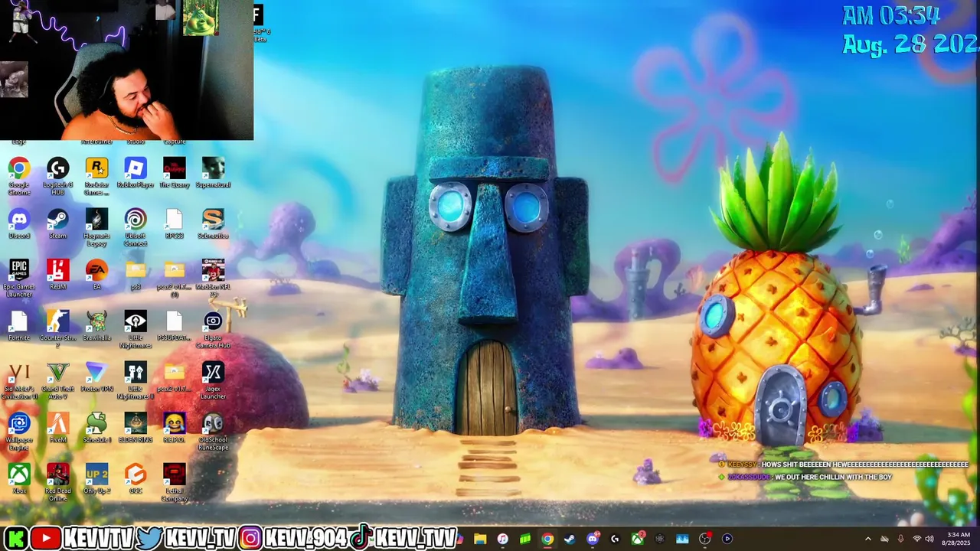980x551 pixels.
Task: Launch Only Up 2 shortcut
Action: [96, 479]
